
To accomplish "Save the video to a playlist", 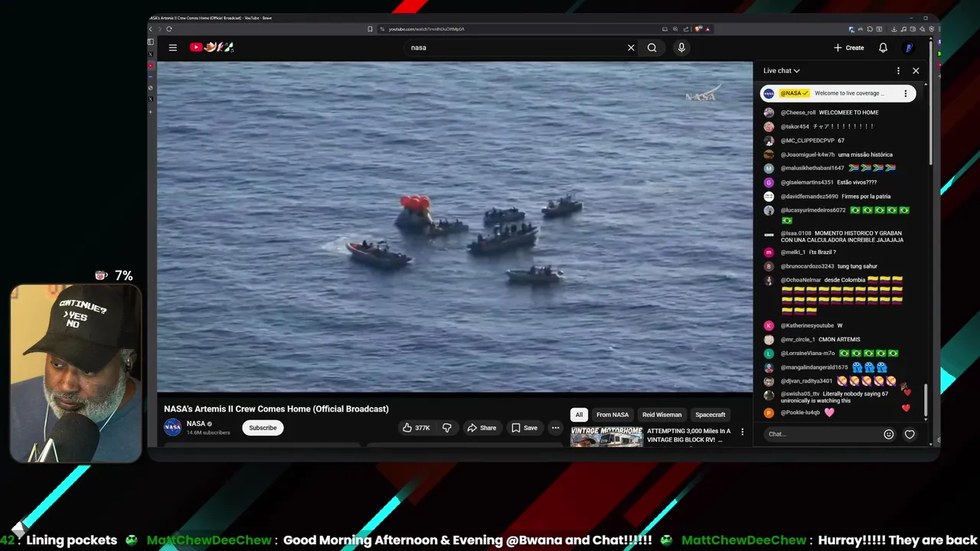I will (x=524, y=428).
